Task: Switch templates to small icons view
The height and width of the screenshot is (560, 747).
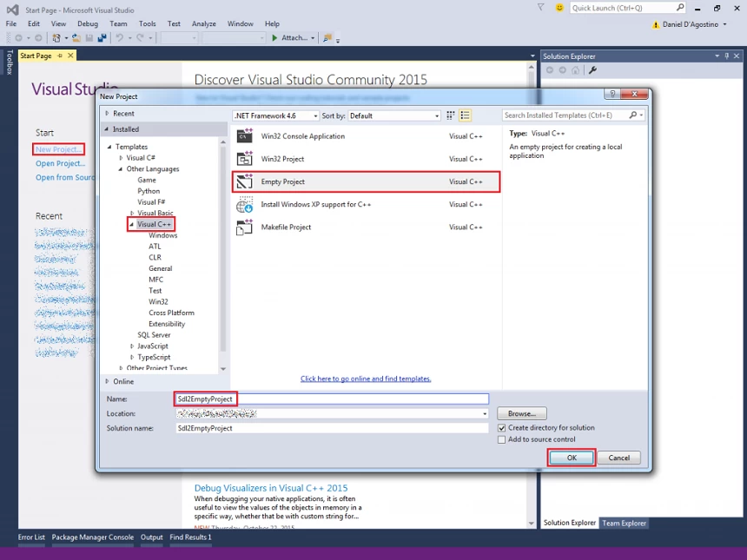Action: coord(451,115)
